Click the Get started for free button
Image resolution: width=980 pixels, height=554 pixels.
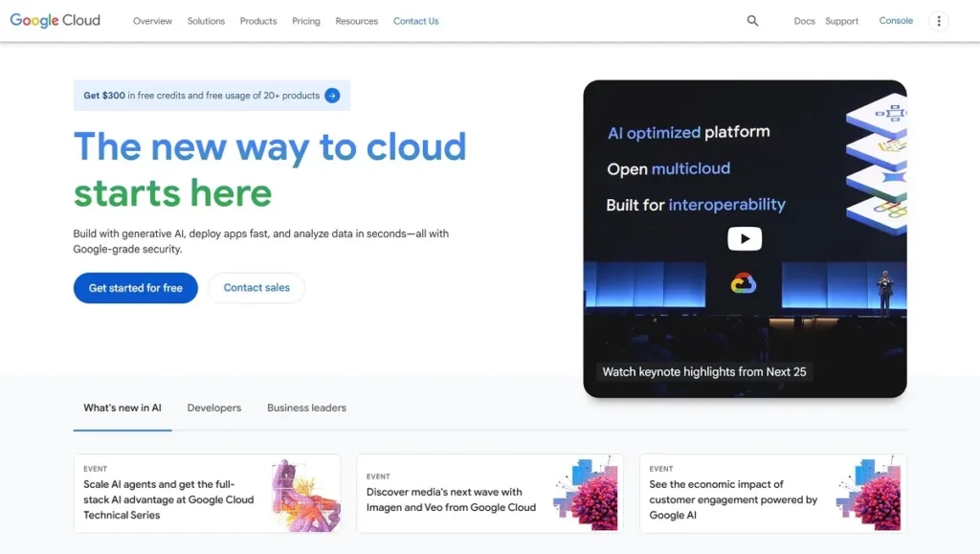tap(135, 287)
